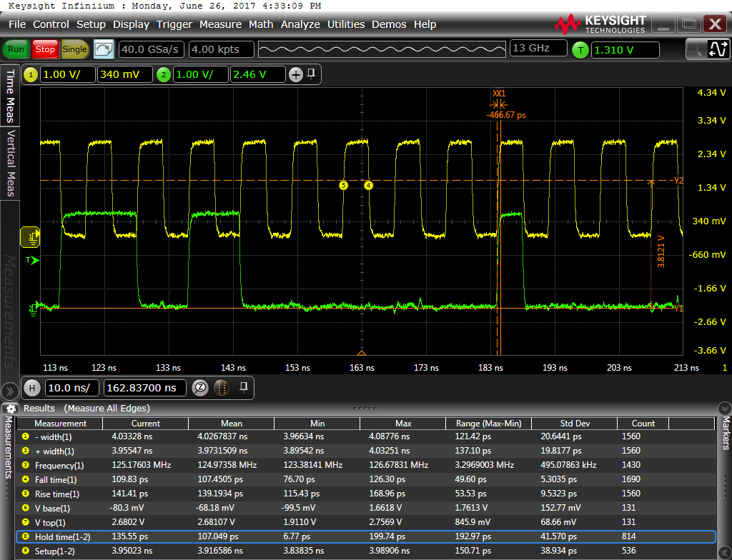Click the green trigger T icon
This screenshot has height=560, width=732.
tap(580, 50)
